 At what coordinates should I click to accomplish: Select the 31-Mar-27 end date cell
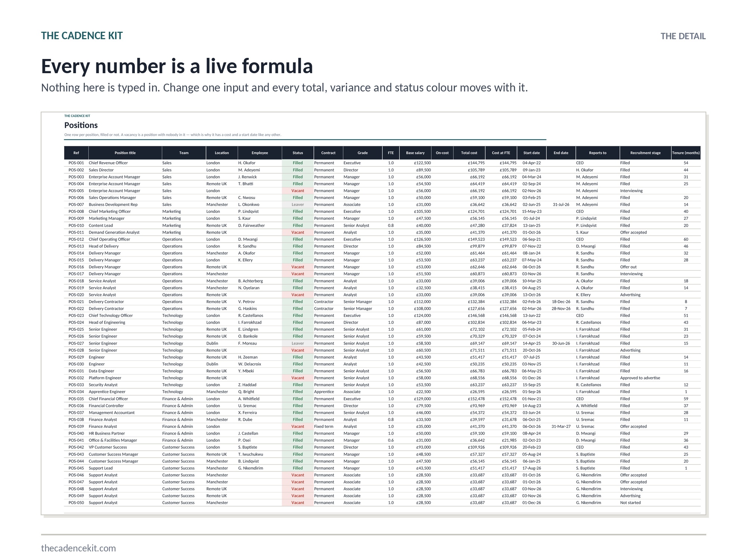coord(561,426)
